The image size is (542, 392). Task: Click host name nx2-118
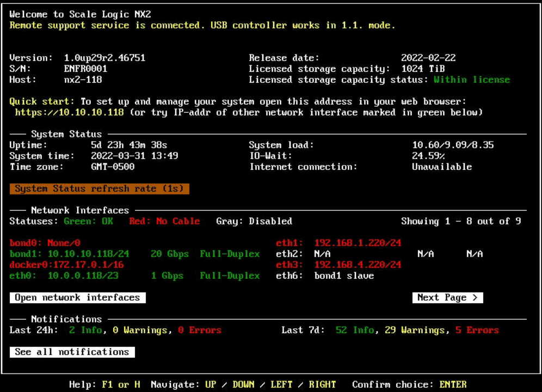[83, 79]
